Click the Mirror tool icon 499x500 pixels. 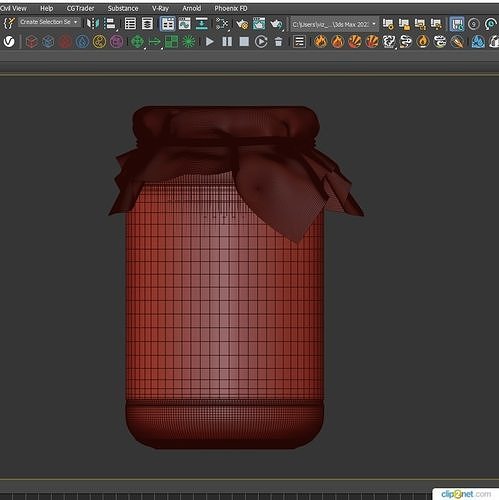coord(93,24)
